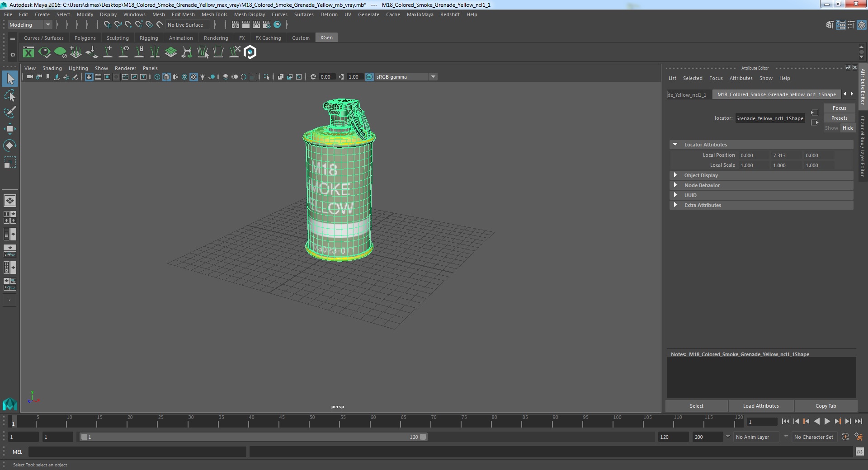Click the render current frame icon
This screenshot has width=868, height=470.
[245, 25]
